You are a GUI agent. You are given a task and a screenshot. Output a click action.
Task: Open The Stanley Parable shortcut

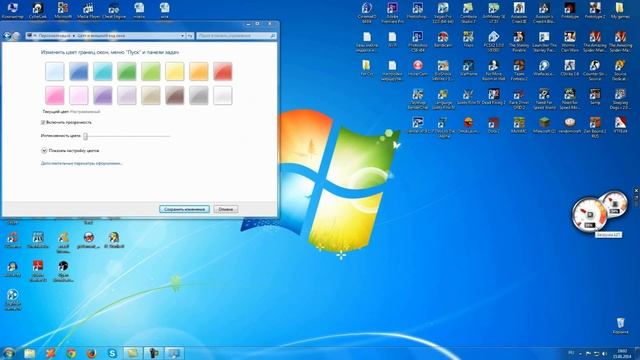point(519,41)
